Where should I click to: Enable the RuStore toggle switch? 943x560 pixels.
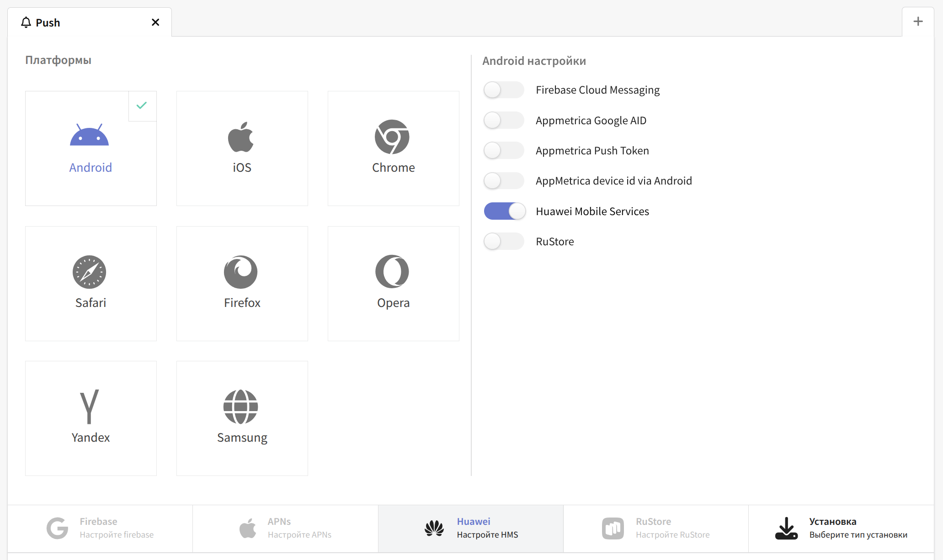pyautogui.click(x=504, y=242)
